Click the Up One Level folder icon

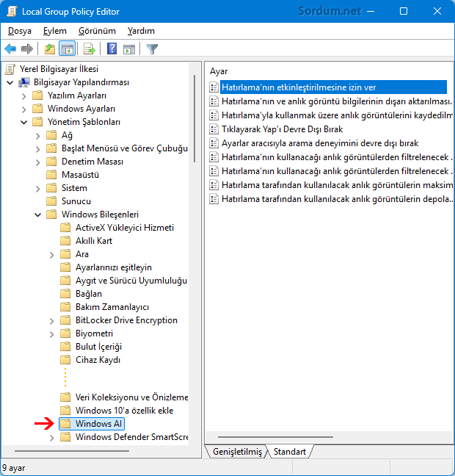(49, 49)
